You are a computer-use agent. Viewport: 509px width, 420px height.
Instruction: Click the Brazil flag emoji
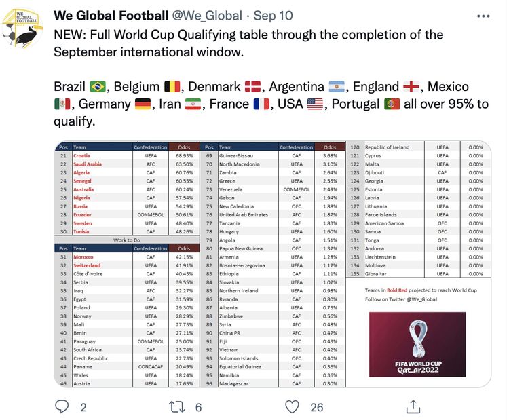point(97,87)
